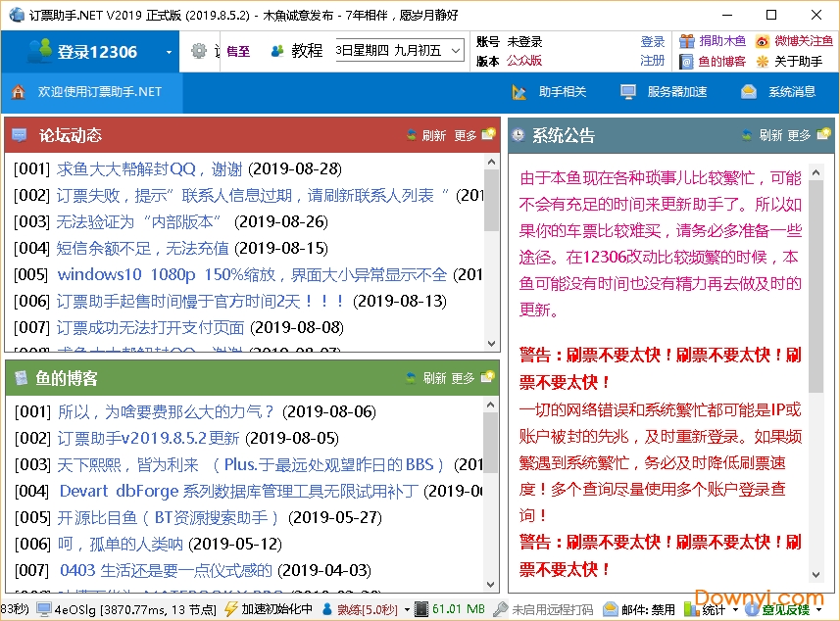Click the 助手相关 panel icon

(518, 93)
